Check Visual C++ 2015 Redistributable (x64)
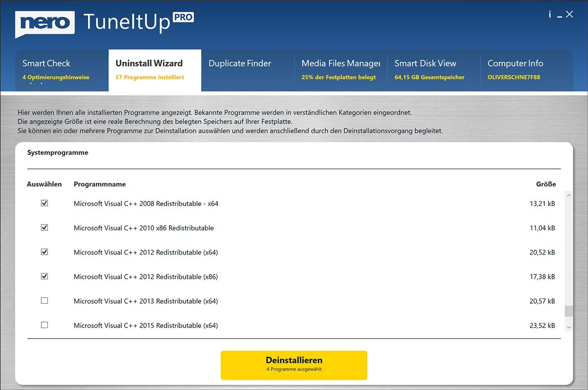This screenshot has width=588, height=390. click(45, 325)
